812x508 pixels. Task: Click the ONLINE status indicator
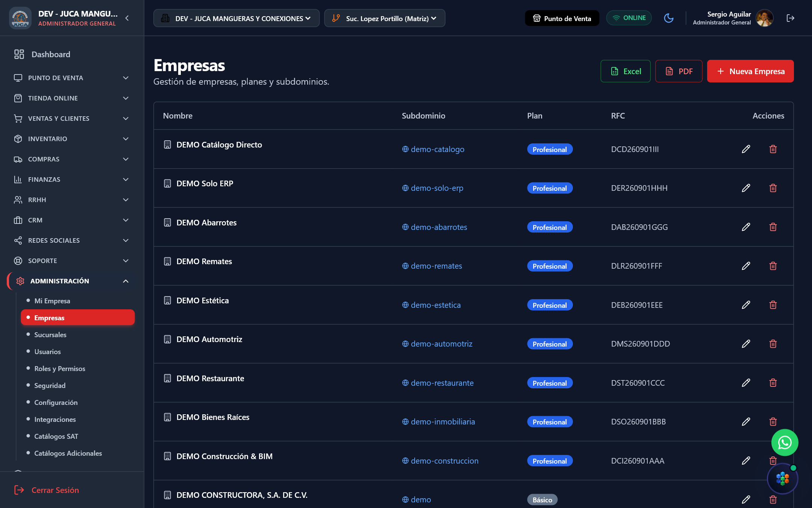[x=629, y=18]
